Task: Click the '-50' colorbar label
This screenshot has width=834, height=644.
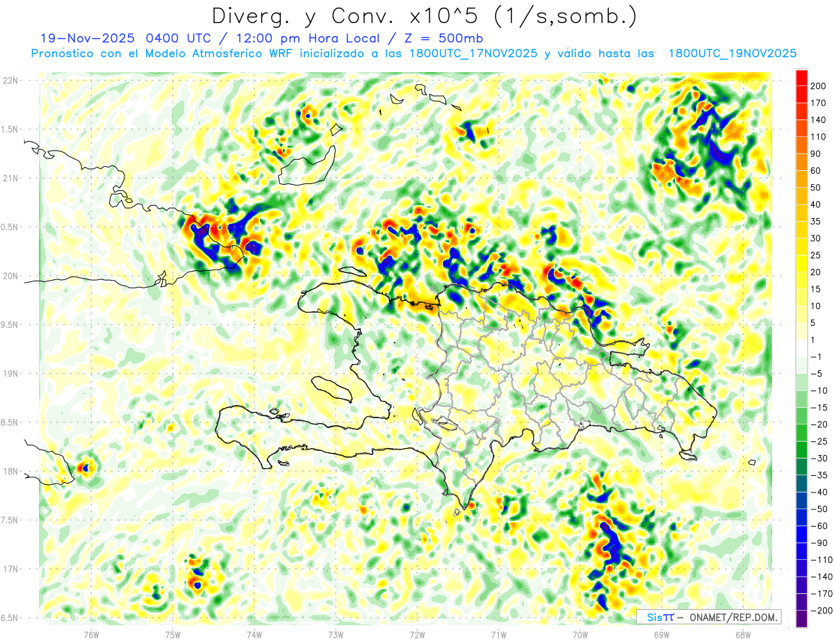Action: (818, 509)
